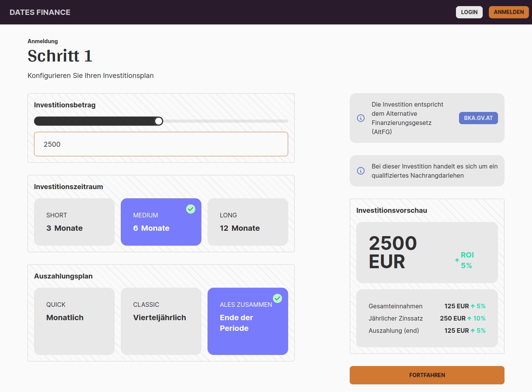The width and height of the screenshot is (532, 392).
Task: Open the LOGIN page from the header
Action: pos(469,12)
